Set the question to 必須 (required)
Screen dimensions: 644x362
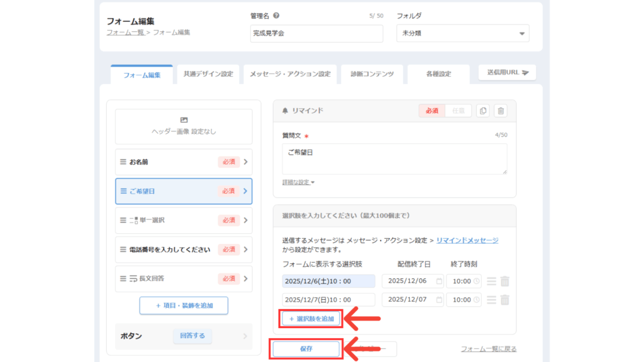pyautogui.click(x=431, y=111)
